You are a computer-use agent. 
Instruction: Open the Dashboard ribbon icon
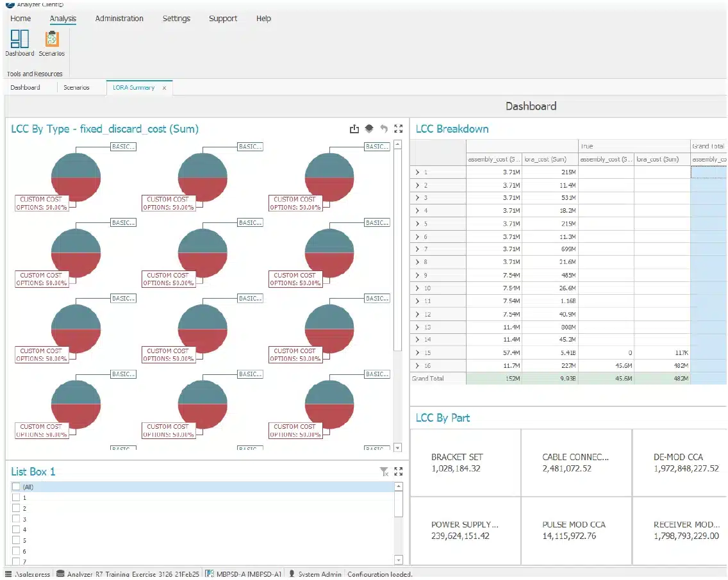tap(19, 43)
